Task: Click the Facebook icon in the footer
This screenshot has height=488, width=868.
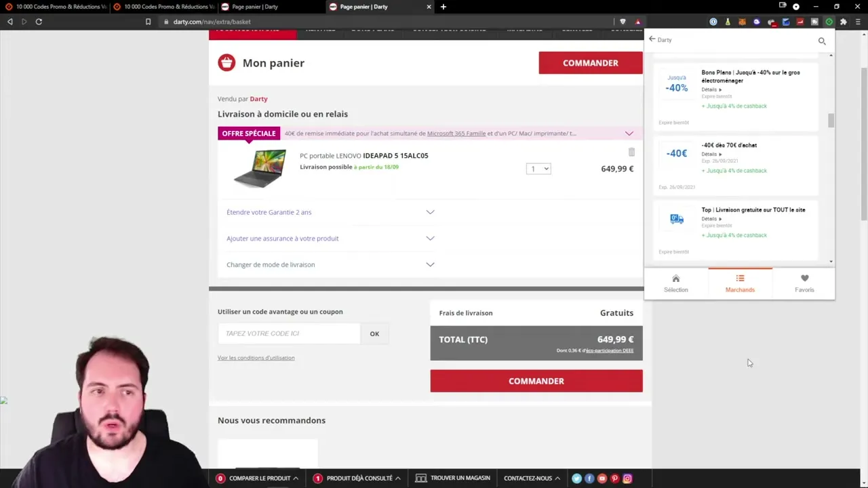Action: (x=589, y=478)
